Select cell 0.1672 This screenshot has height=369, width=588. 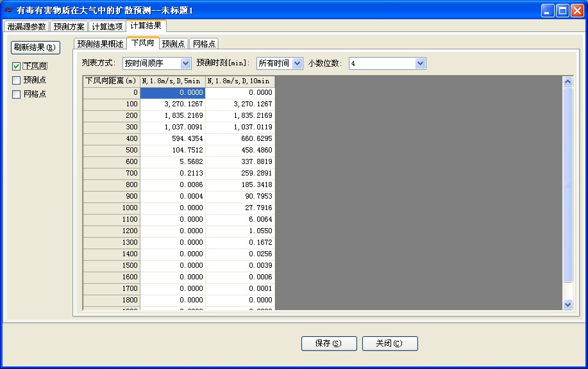[240, 242]
